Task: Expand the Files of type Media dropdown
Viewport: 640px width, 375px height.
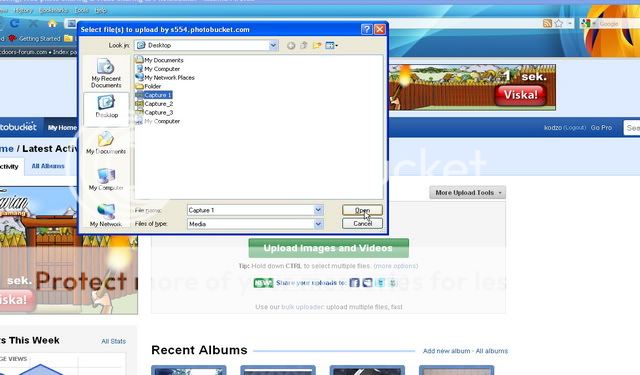Action: click(x=318, y=224)
